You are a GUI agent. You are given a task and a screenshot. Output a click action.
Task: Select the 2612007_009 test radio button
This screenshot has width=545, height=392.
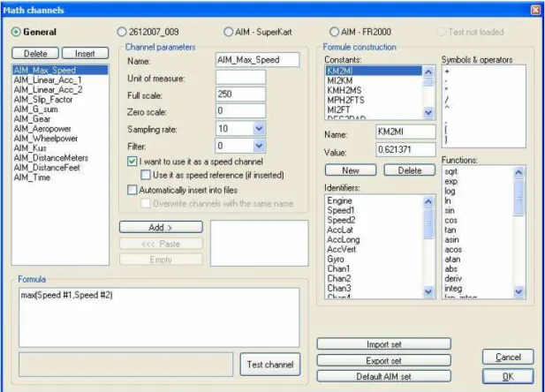122,32
